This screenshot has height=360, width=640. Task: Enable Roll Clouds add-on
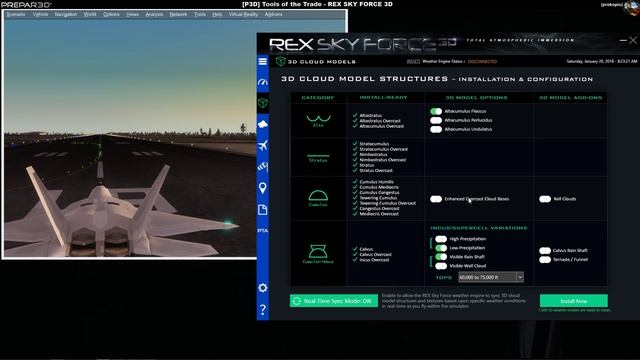point(545,199)
